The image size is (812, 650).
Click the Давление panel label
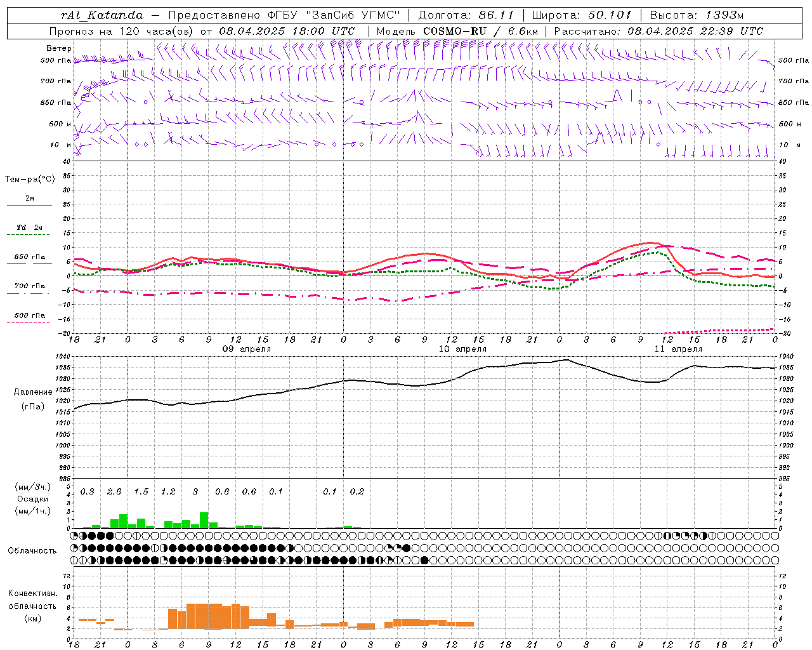[x=33, y=392]
